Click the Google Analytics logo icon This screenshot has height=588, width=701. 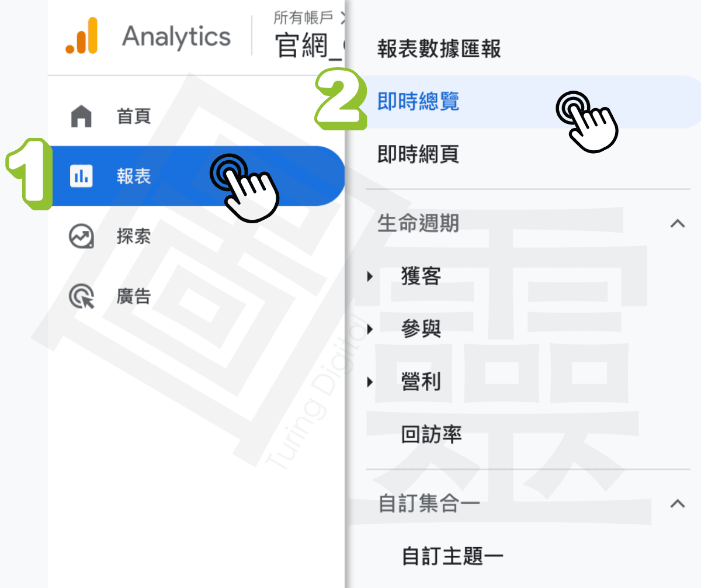pyautogui.click(x=81, y=36)
